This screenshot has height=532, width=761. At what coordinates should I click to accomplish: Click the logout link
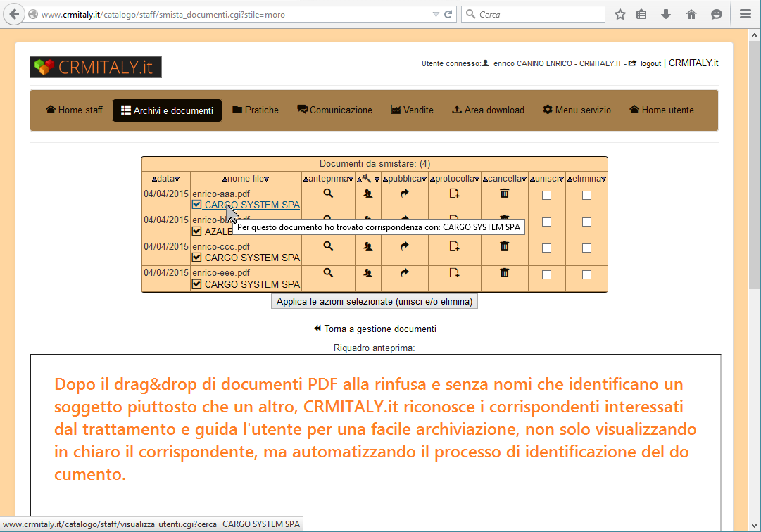(650, 63)
